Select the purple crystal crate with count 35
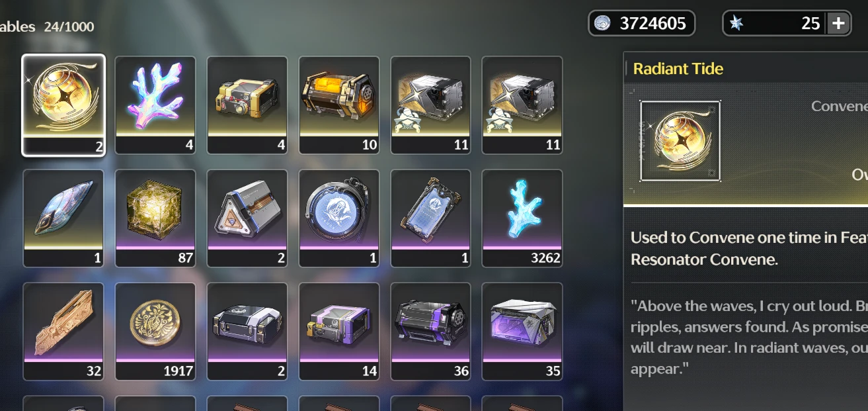The height and width of the screenshot is (411, 868). [522, 331]
